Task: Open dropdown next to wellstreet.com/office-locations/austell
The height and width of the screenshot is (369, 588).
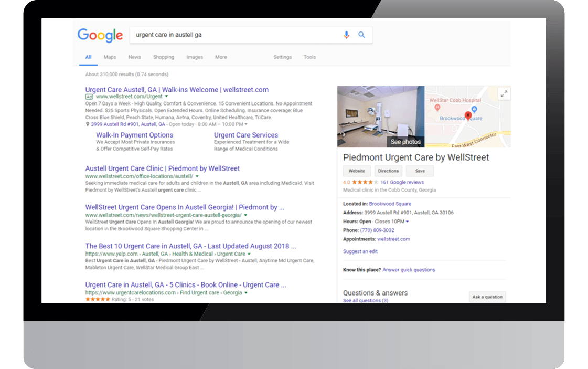Action: click(197, 176)
